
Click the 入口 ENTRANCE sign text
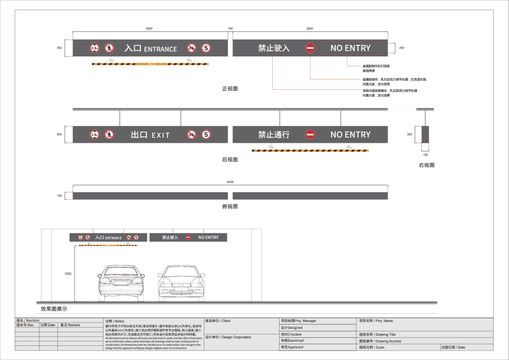(151, 48)
